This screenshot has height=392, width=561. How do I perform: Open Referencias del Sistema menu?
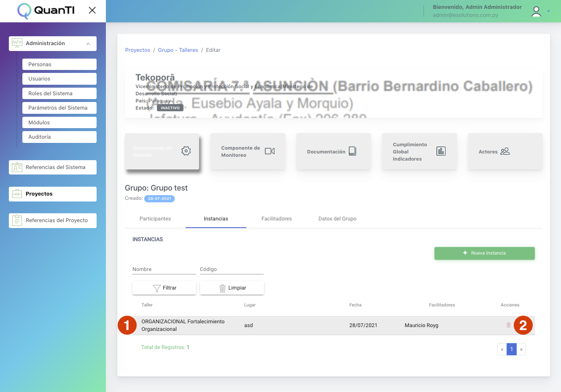(53, 167)
